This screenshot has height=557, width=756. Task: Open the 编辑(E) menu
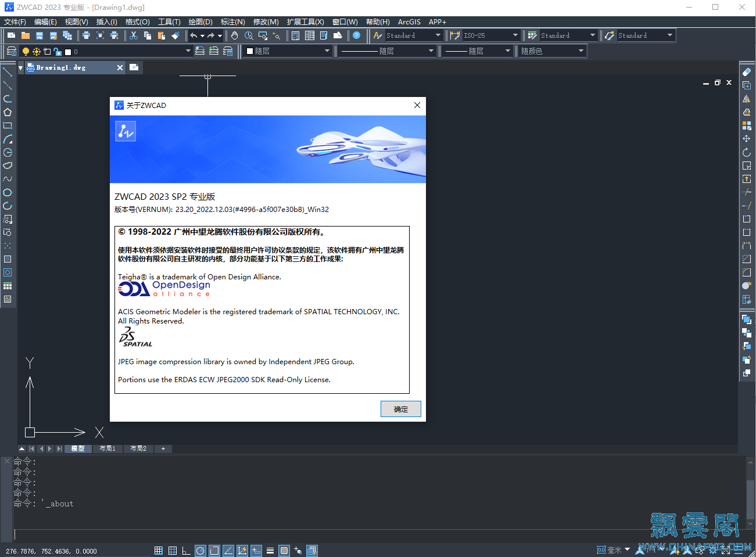(x=45, y=21)
